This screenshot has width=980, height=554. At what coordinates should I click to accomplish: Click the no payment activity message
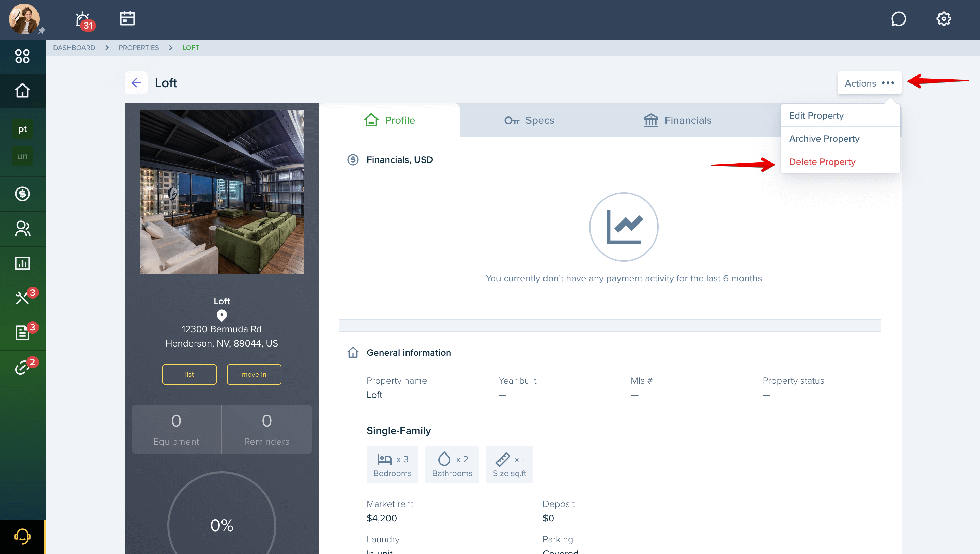pos(624,278)
